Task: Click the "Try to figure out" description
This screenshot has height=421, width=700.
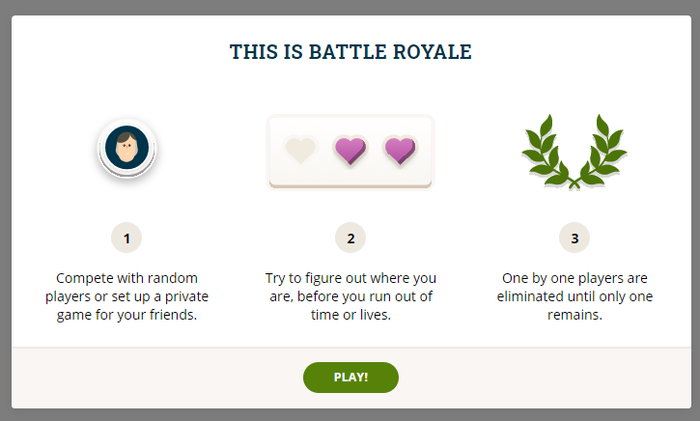Action: click(x=350, y=295)
